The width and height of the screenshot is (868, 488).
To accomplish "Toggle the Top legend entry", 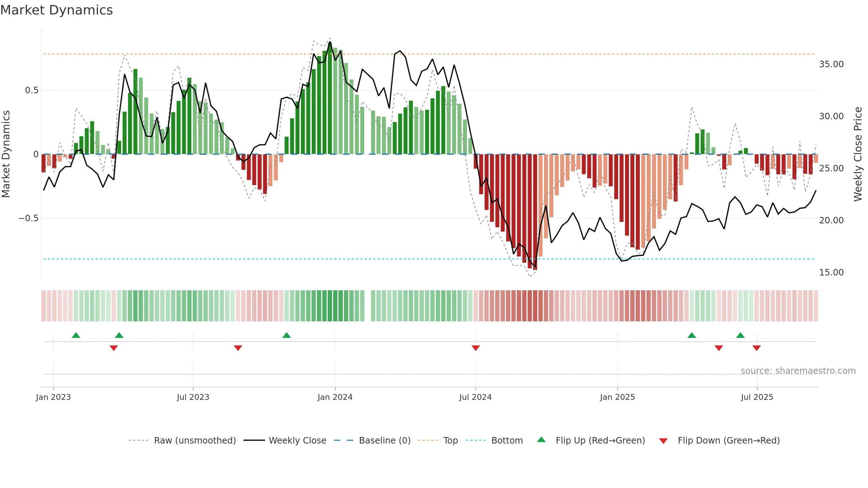I will click(438, 440).
